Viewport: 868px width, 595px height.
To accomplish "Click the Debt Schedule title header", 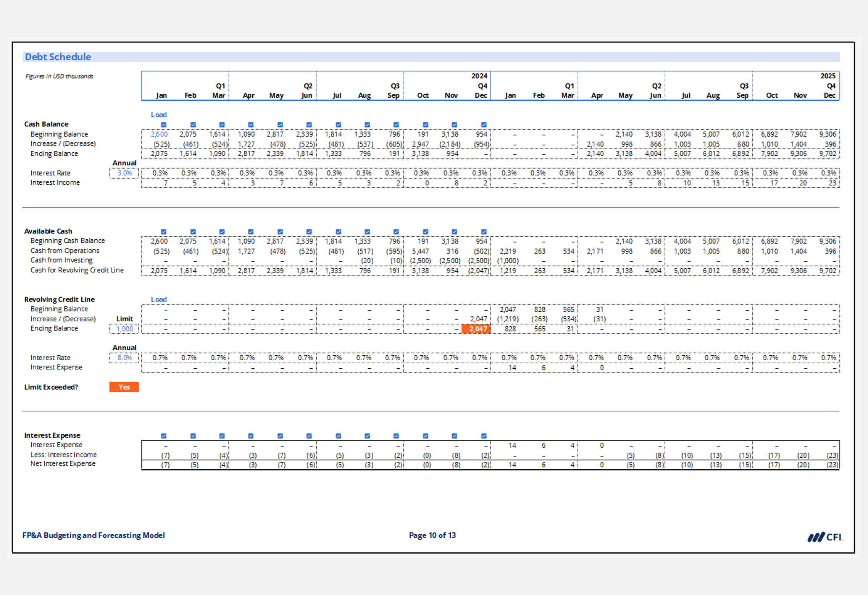I will (x=58, y=57).
